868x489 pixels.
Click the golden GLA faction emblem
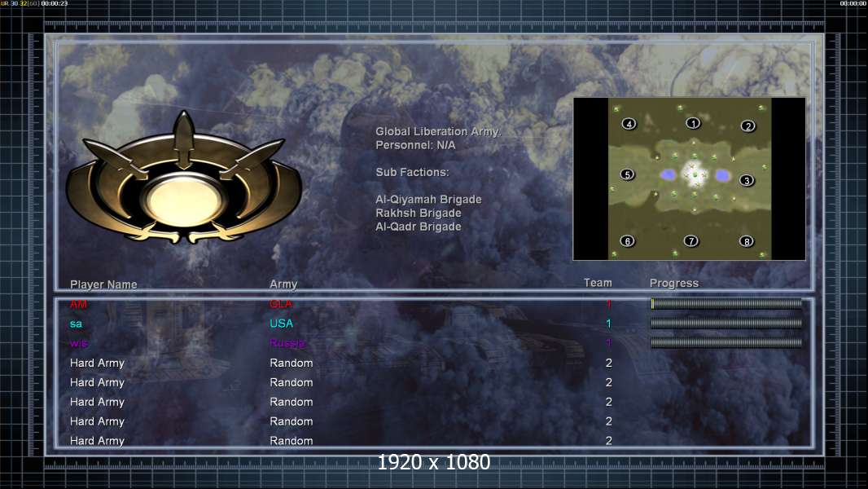point(184,178)
